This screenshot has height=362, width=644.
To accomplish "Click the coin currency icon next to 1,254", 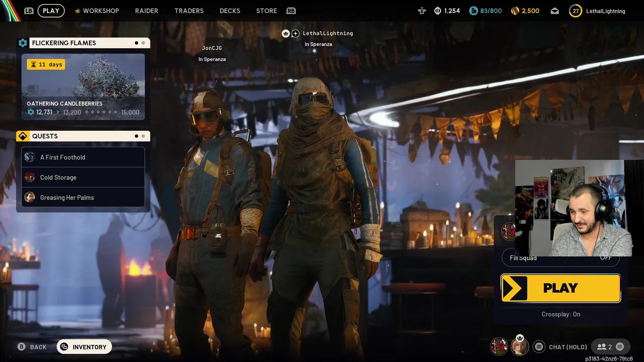I will point(437,11).
